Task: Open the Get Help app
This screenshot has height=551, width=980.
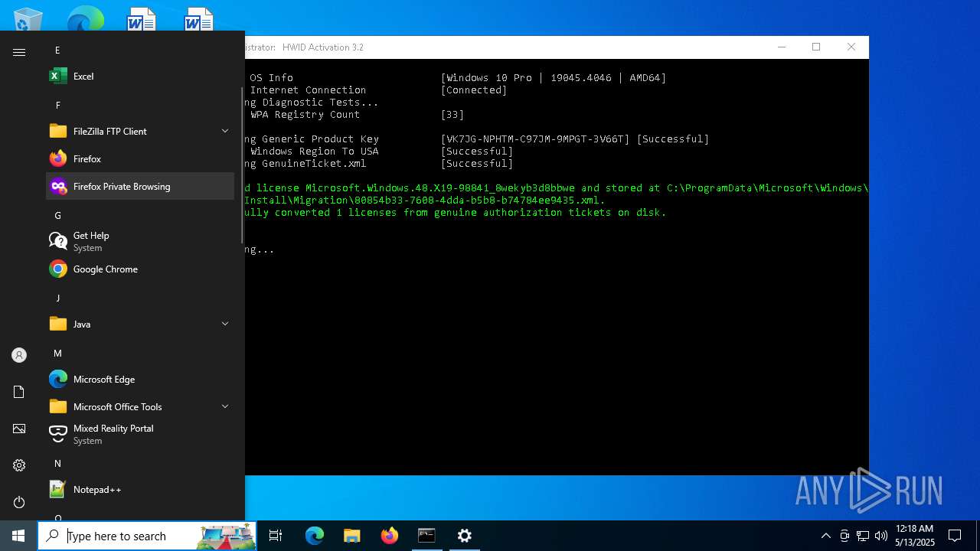Action: [x=140, y=242]
